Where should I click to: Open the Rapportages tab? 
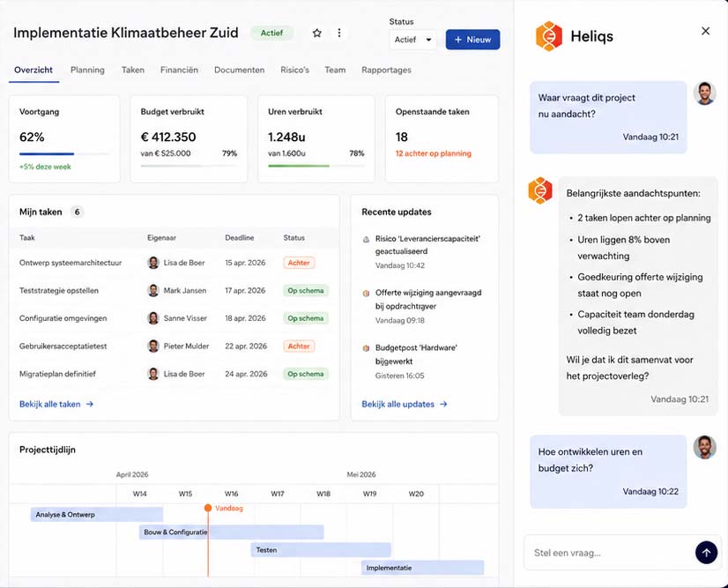click(386, 71)
